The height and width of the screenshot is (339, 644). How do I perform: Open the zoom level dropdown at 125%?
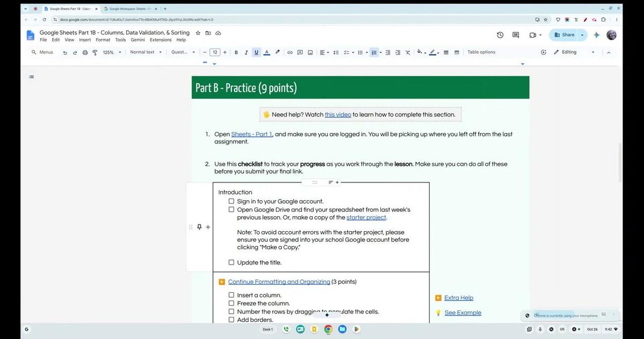(113, 53)
